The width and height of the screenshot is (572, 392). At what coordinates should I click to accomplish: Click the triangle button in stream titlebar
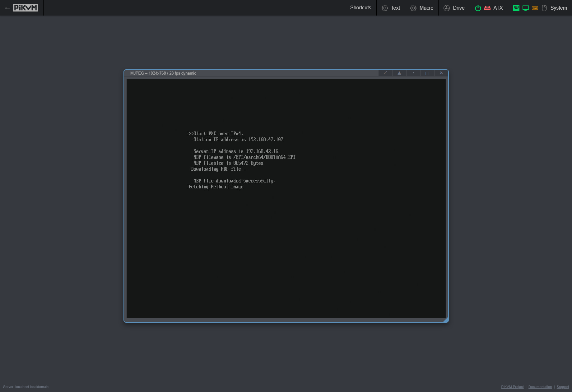pyautogui.click(x=399, y=73)
